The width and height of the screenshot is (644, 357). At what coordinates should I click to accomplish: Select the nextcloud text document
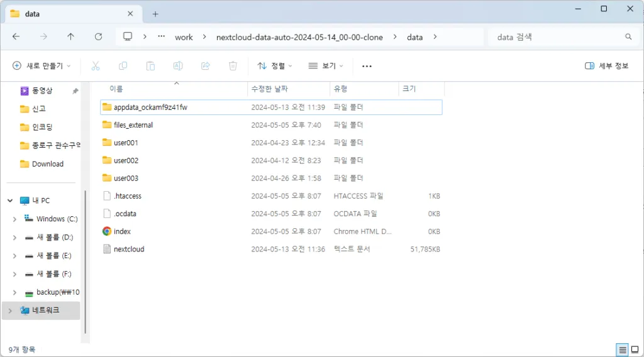click(271, 249)
